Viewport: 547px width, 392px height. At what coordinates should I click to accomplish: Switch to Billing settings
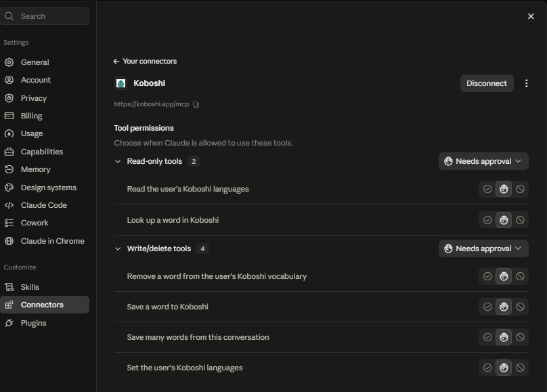[x=45, y=116]
